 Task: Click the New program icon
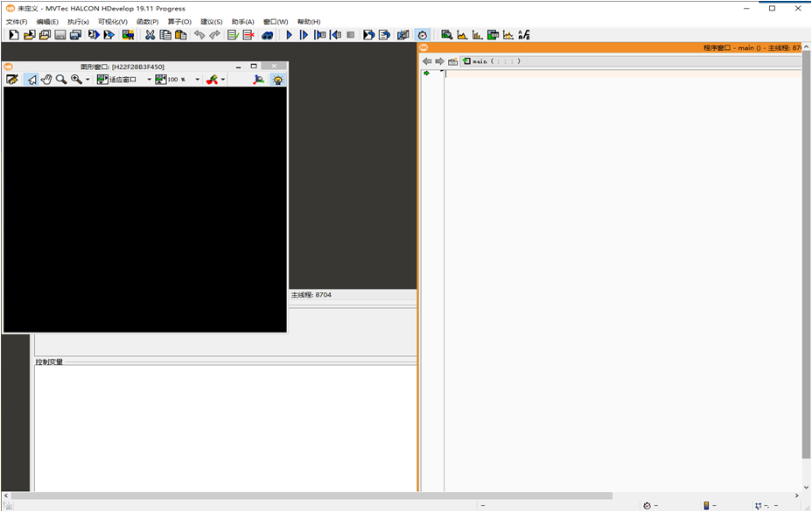click(14, 35)
